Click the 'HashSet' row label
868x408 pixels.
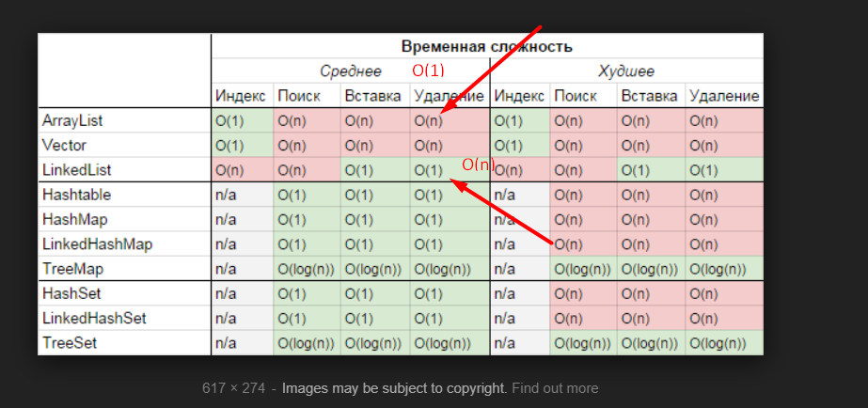pos(72,293)
